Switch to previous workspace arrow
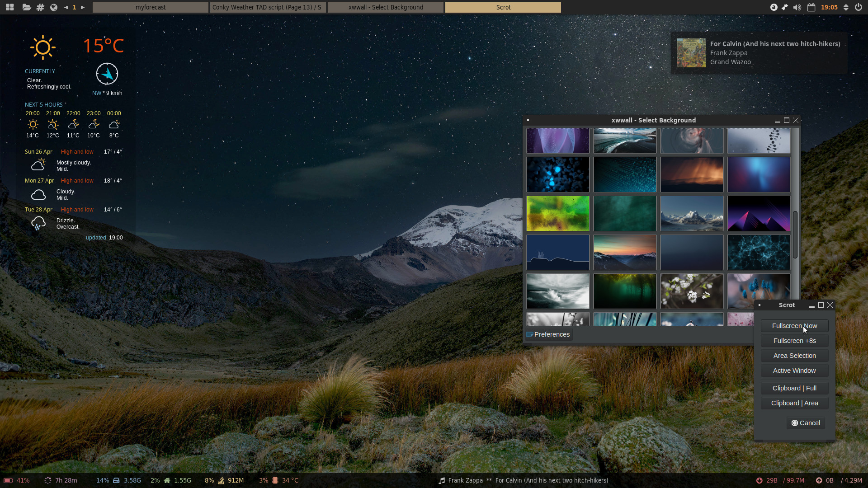The height and width of the screenshot is (488, 868). (66, 7)
